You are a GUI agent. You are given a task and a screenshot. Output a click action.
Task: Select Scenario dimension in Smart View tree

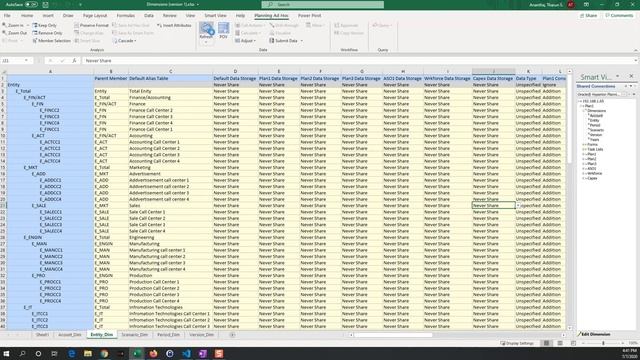596,130
